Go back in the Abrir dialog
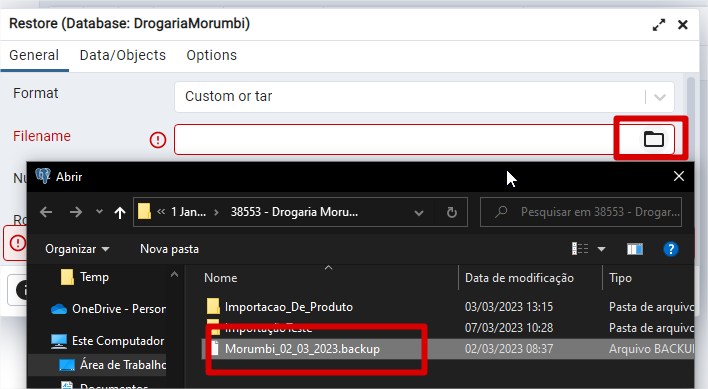 click(46, 212)
